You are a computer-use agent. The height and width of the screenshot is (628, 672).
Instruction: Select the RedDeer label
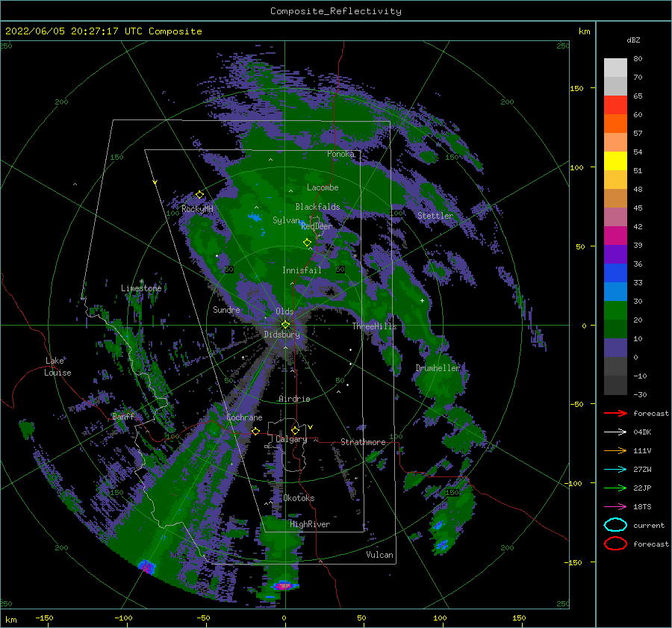click(317, 226)
